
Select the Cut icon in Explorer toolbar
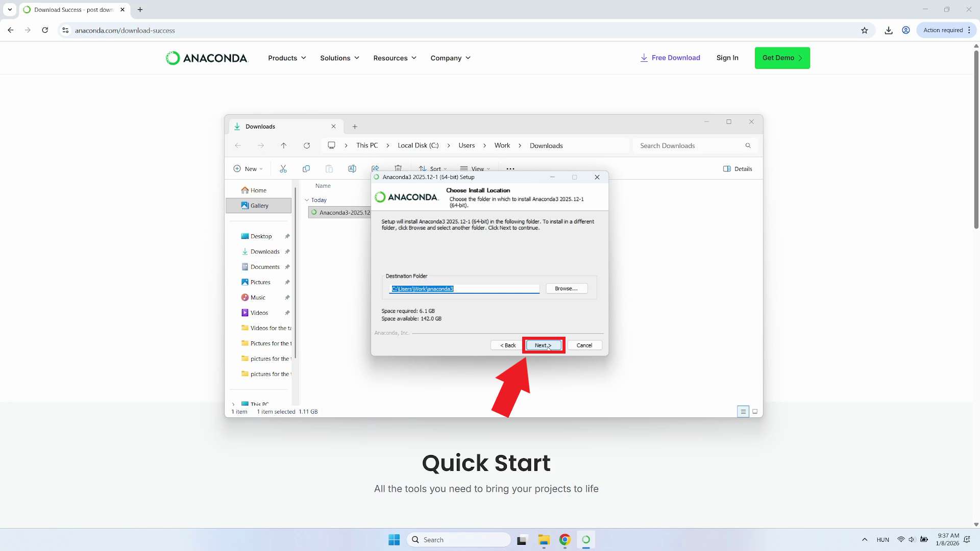click(284, 169)
